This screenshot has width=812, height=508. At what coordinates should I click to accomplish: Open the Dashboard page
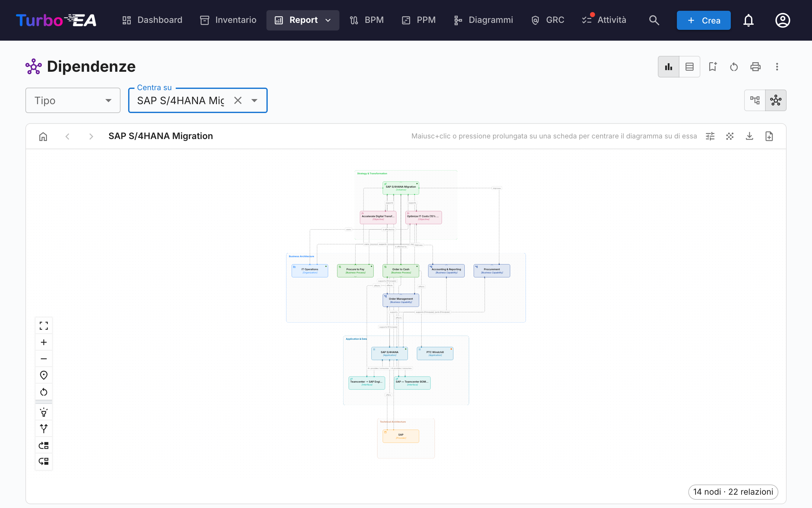pyautogui.click(x=152, y=20)
